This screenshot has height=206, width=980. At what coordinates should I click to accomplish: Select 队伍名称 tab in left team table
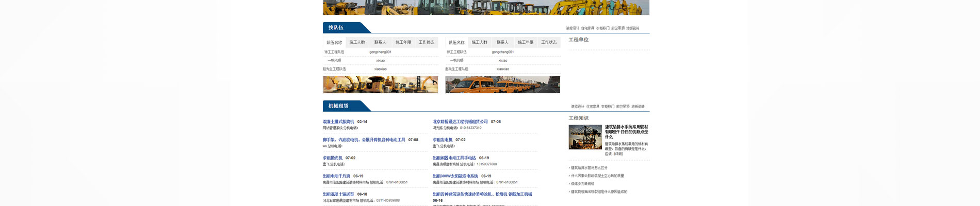pyautogui.click(x=334, y=43)
